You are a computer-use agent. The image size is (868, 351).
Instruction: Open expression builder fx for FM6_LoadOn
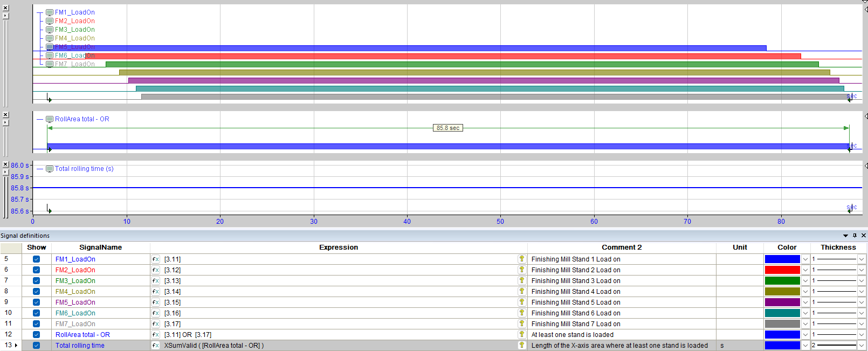pyautogui.click(x=155, y=313)
